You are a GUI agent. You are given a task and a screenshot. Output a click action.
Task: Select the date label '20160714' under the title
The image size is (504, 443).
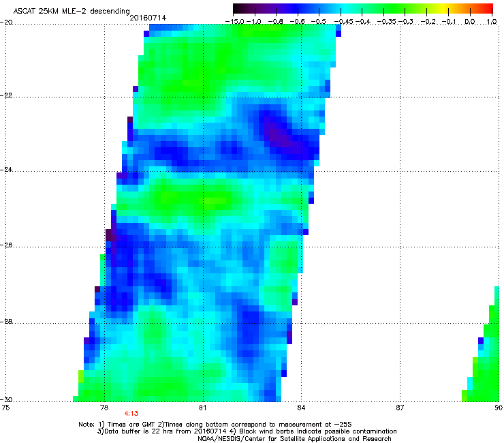coord(148,18)
